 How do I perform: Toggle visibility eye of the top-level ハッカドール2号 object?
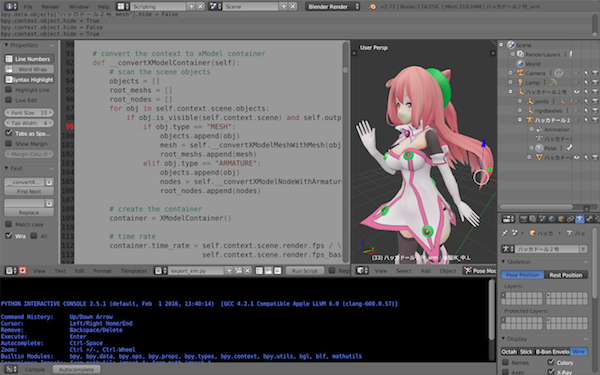click(576, 92)
